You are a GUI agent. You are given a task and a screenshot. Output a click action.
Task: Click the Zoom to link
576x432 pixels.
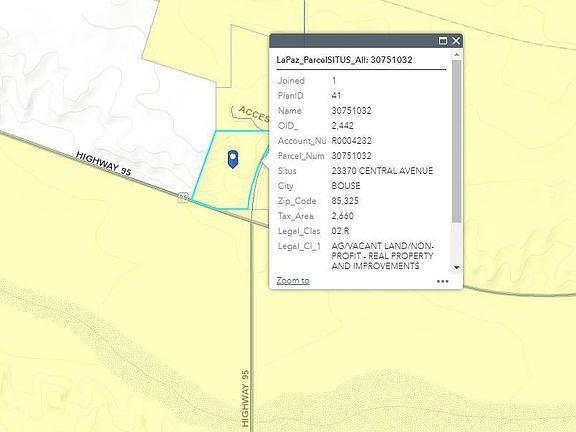tap(293, 281)
